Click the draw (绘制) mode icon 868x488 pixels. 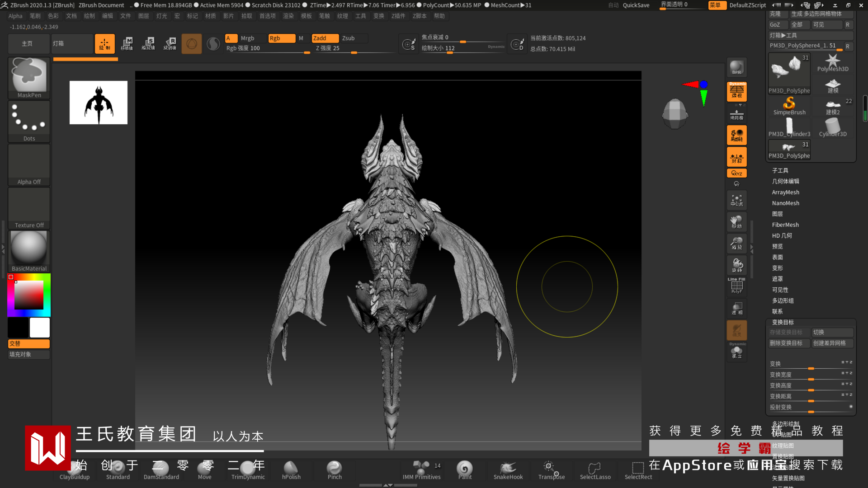[104, 44]
